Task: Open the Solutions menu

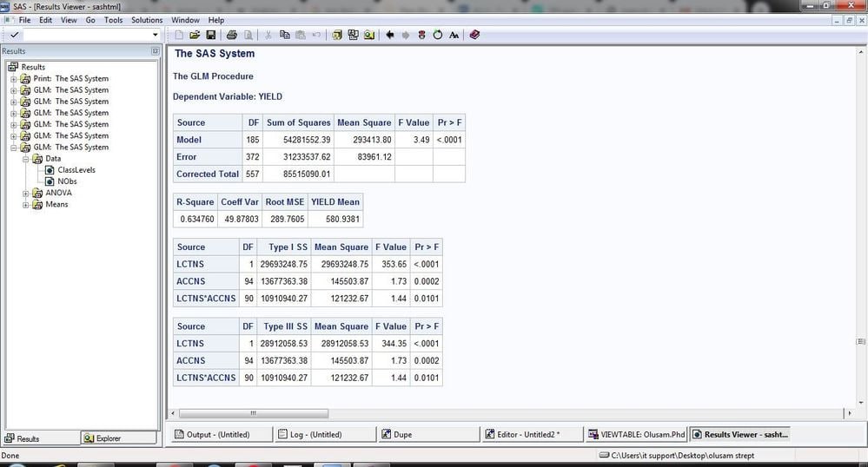Action: (146, 19)
